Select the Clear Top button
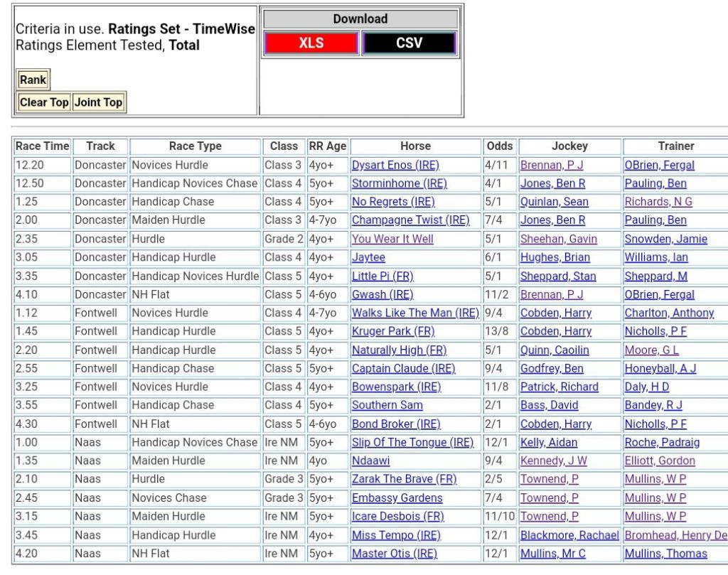This screenshot has width=728, height=575. 44,102
